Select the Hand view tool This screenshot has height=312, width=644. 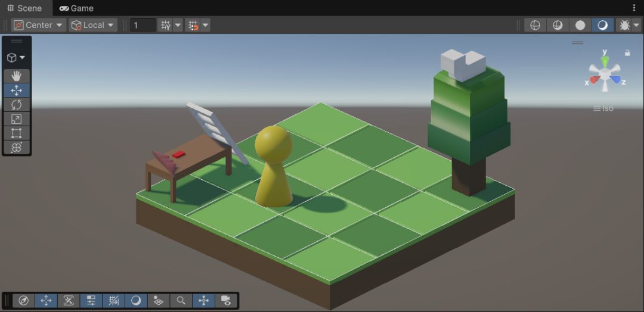[17, 76]
